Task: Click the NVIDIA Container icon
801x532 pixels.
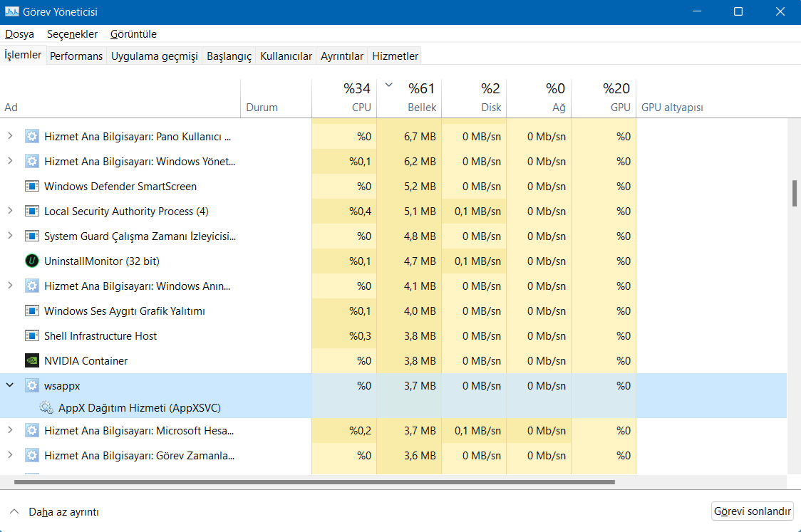Action: (31, 361)
